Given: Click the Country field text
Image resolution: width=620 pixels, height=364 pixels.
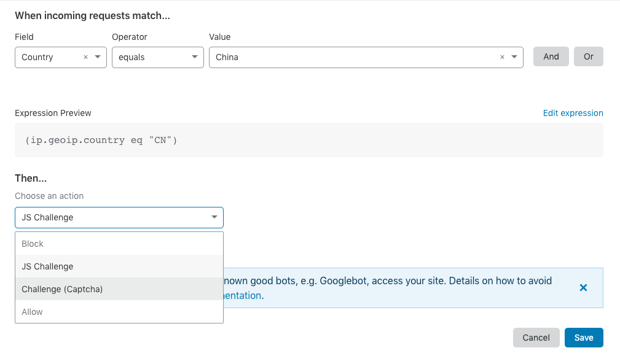Looking at the screenshot, I should pos(37,57).
